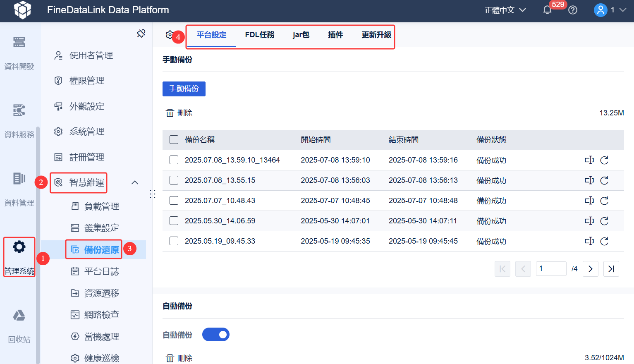Screen dimensions: 634x364
Task: Click the help question mark icon
Action: pos(573,10)
